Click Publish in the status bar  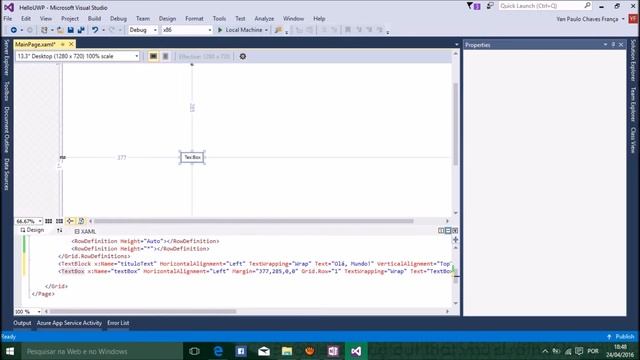[x=620, y=337]
